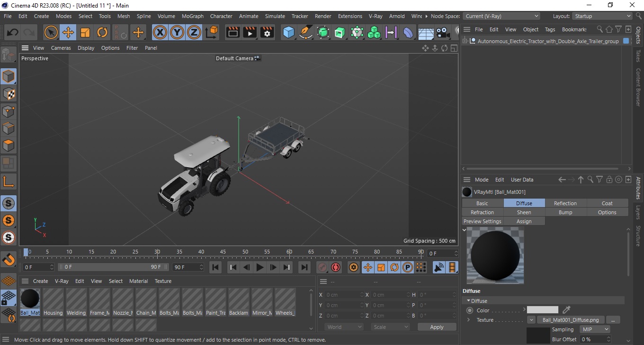Click the Ball_Mat001_Diffuse.png texture button

click(x=570, y=320)
